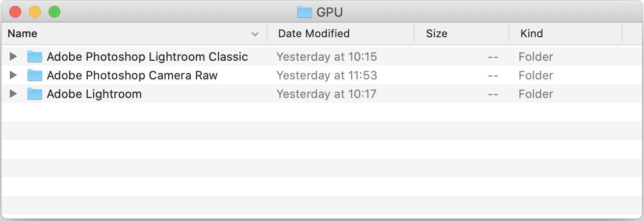644x221 pixels.
Task: Expand the Adobe Photoshop Camera Raw folder
Action: coord(13,75)
